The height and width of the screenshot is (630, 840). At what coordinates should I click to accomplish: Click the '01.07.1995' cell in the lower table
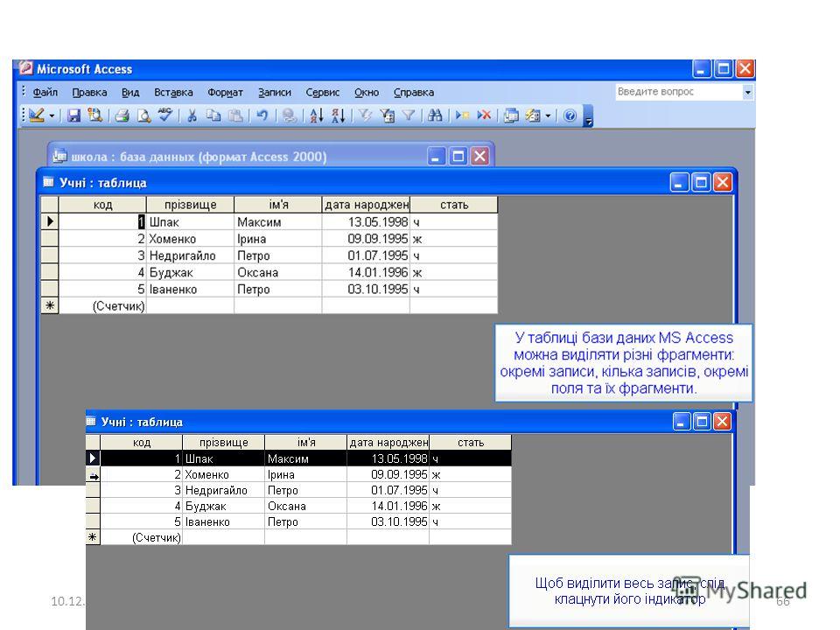click(388, 490)
